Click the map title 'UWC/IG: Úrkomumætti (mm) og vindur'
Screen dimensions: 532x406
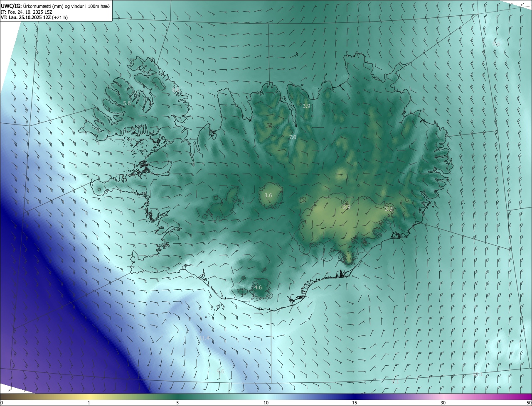pos(43,5)
